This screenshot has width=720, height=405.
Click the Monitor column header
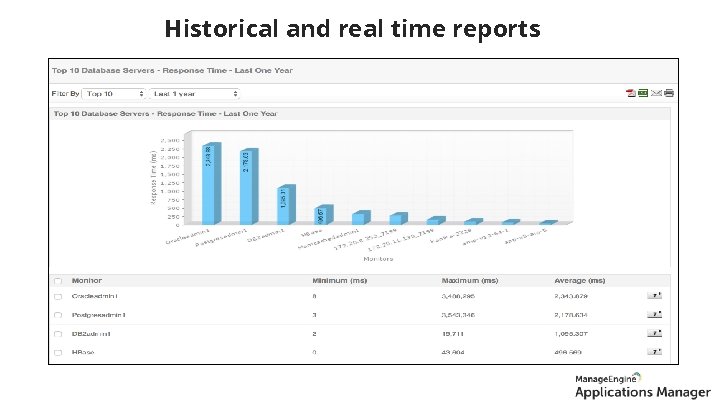[x=87, y=281]
